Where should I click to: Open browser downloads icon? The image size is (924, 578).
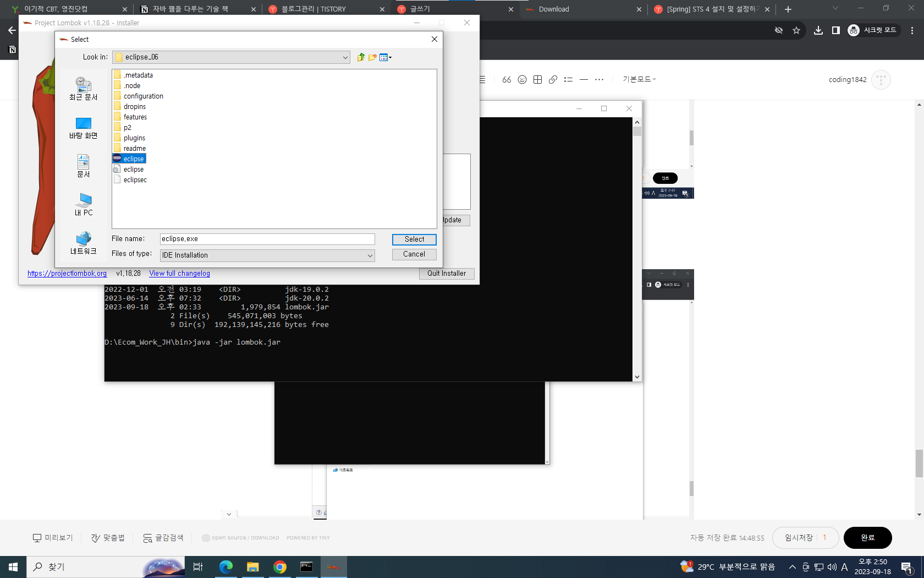tap(818, 30)
